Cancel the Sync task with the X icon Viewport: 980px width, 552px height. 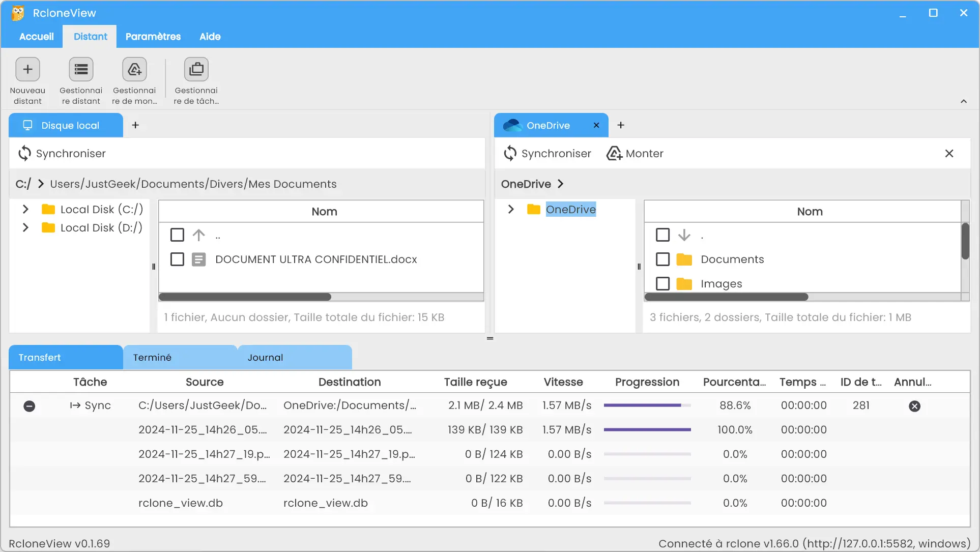[x=914, y=406]
